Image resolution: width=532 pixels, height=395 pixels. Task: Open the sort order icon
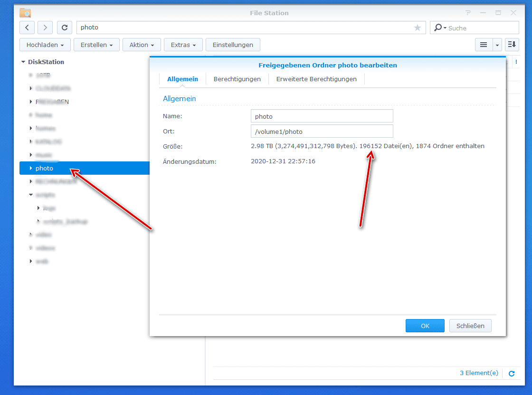click(x=512, y=45)
